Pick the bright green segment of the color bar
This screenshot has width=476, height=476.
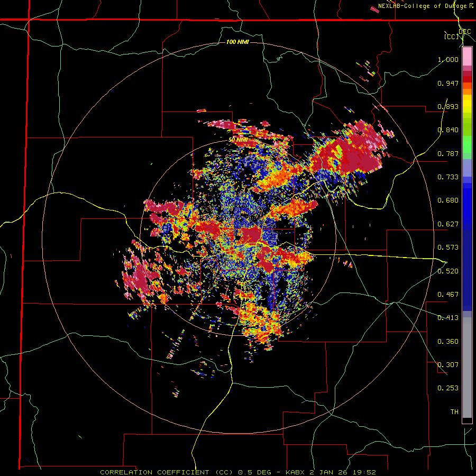click(x=467, y=144)
